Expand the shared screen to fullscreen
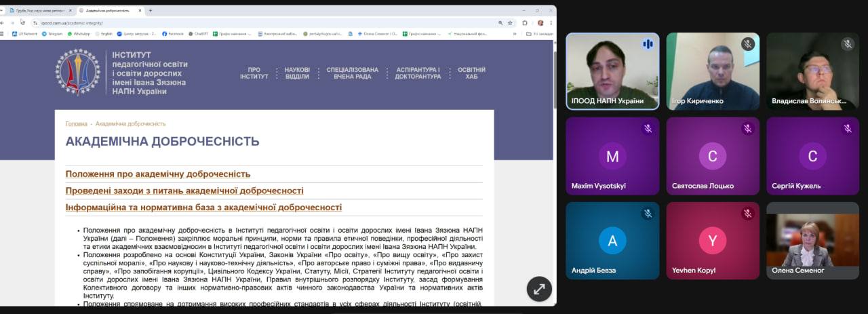 539,289
